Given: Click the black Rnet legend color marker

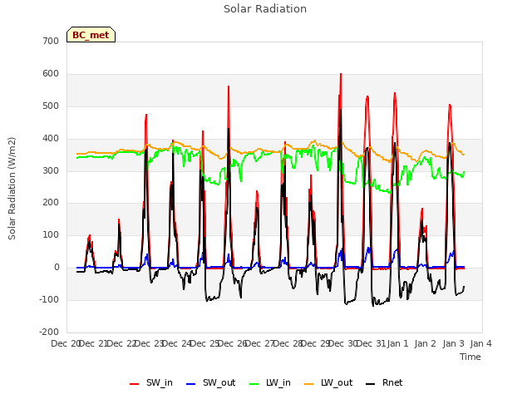Looking at the screenshot, I should [371, 384].
